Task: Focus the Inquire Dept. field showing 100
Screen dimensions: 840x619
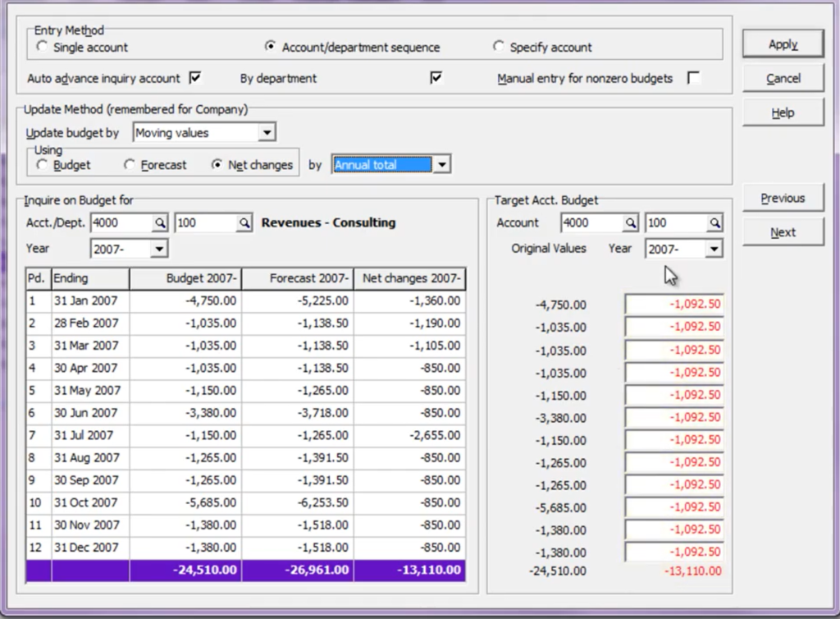Action: pos(206,223)
